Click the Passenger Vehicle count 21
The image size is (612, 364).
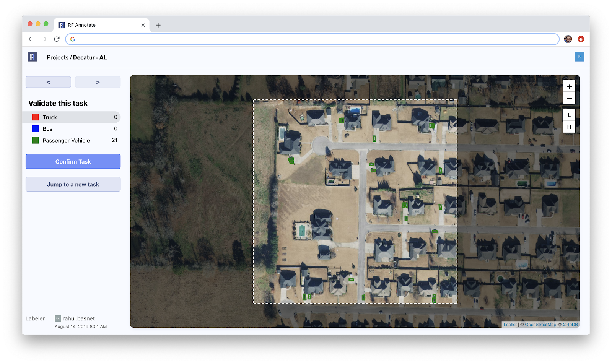(114, 140)
